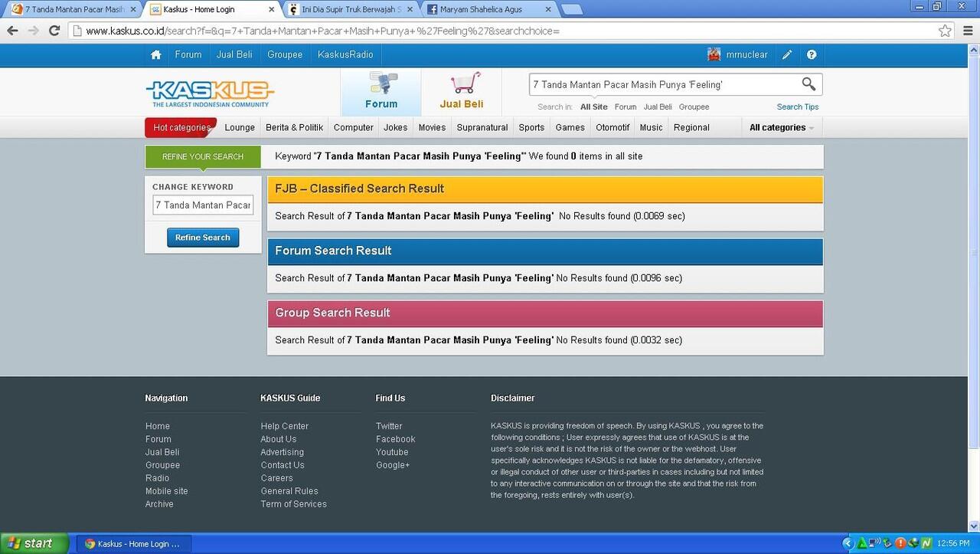Open Hot categories menu
980x554 pixels.
point(181,127)
